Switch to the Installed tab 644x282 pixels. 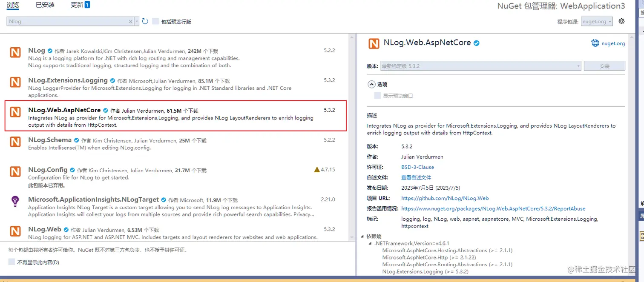click(x=45, y=5)
